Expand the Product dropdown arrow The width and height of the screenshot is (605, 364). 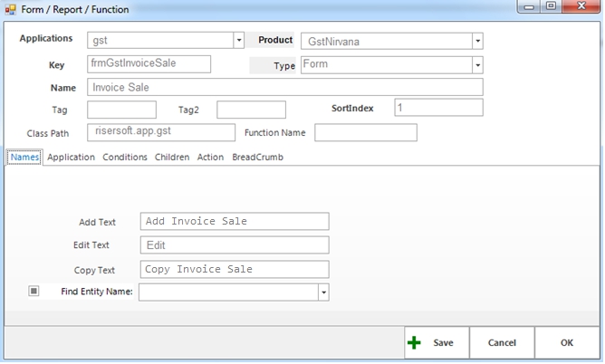click(477, 41)
